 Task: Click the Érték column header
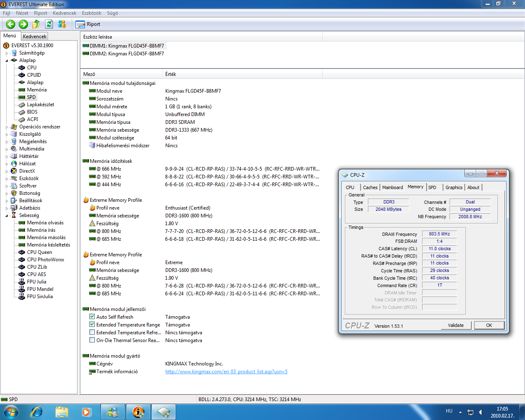[243, 74]
